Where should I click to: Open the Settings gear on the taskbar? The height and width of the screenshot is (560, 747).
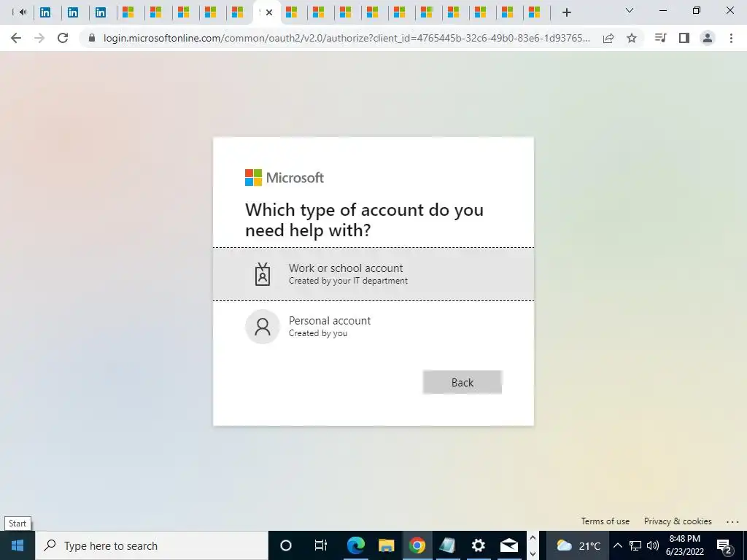point(478,545)
